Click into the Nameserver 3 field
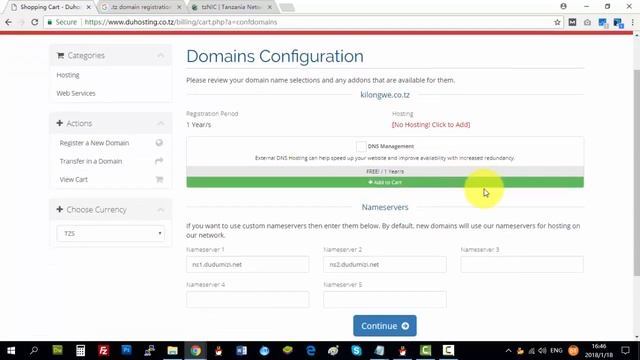This screenshot has height=360, width=640. tap(522, 264)
